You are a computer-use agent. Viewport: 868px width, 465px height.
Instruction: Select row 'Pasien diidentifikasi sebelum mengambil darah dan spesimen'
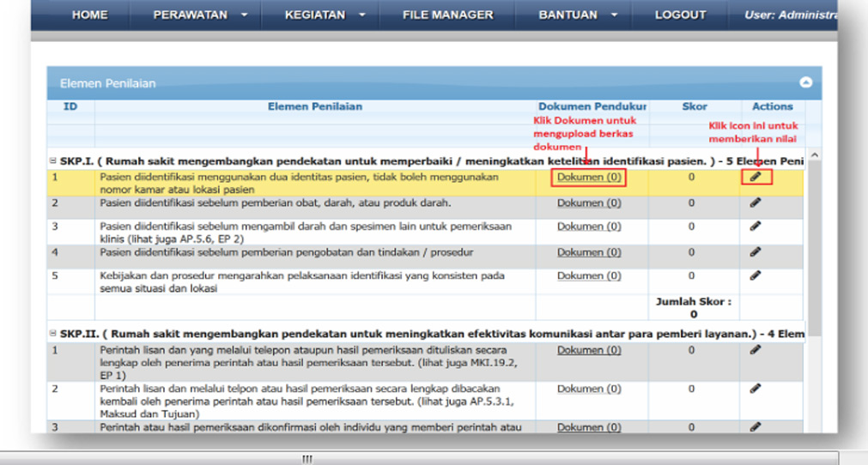tap(425, 232)
